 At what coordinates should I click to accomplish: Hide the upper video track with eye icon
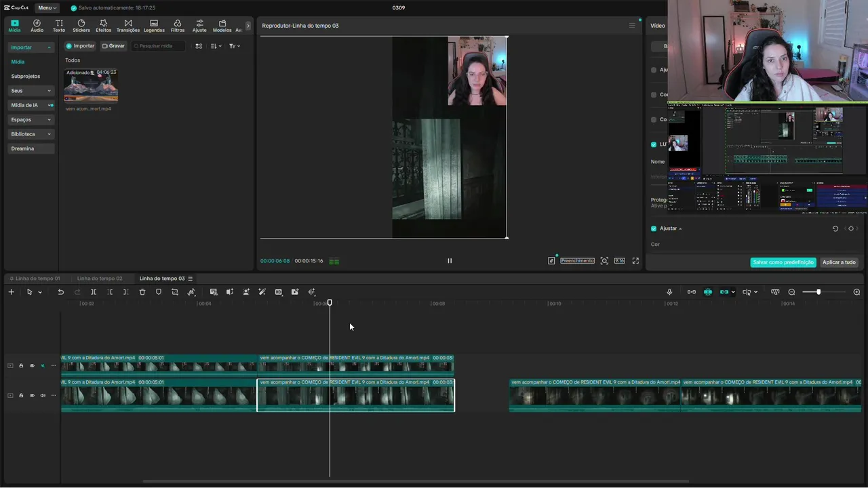[32, 366]
